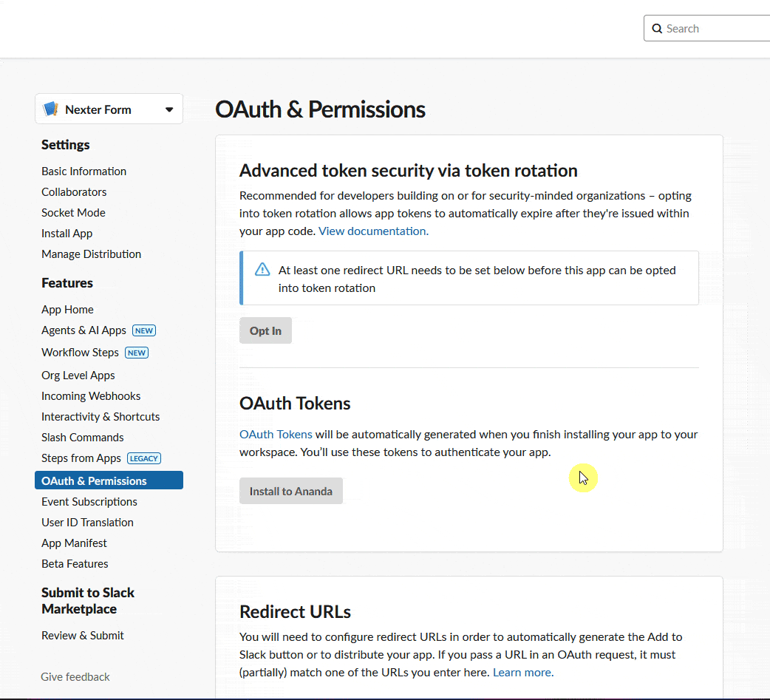Viewport: 770px width, 700px height.
Task: Select Incoming Webhooks
Action: pyautogui.click(x=91, y=395)
